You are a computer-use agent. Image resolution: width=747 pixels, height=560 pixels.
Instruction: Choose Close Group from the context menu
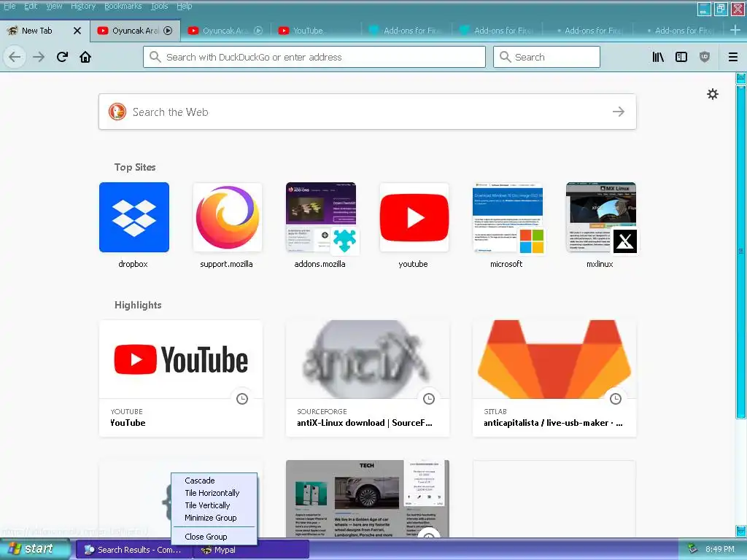(x=214, y=537)
